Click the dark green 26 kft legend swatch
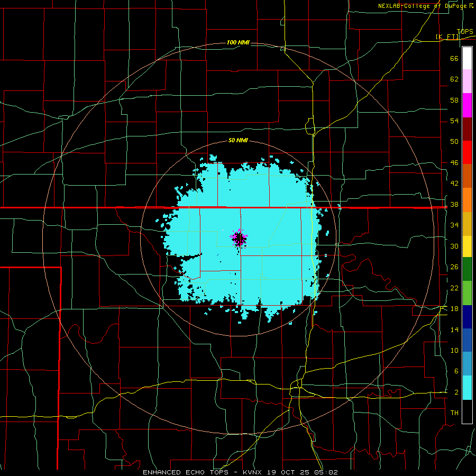Screen dimensions: 476x476 (467, 269)
